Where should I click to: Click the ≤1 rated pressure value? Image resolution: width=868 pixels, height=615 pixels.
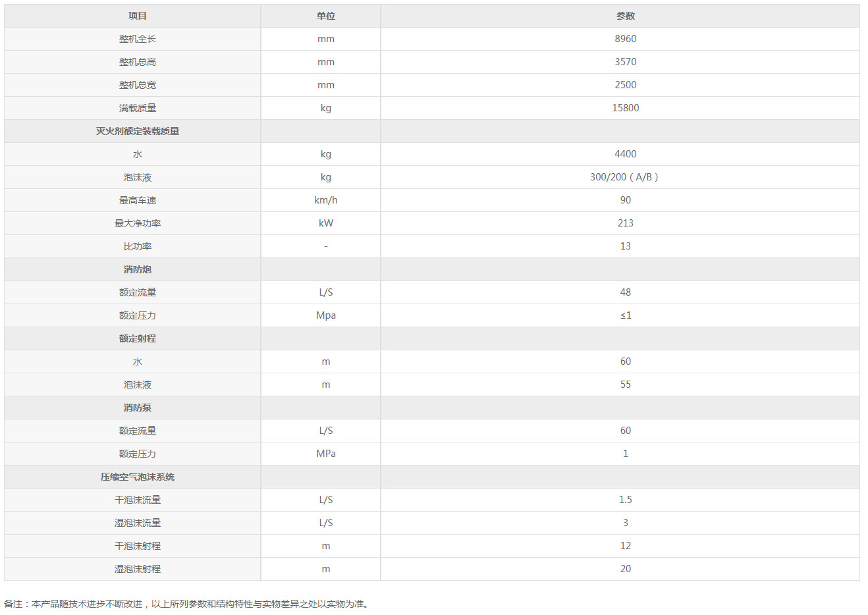coord(626,315)
